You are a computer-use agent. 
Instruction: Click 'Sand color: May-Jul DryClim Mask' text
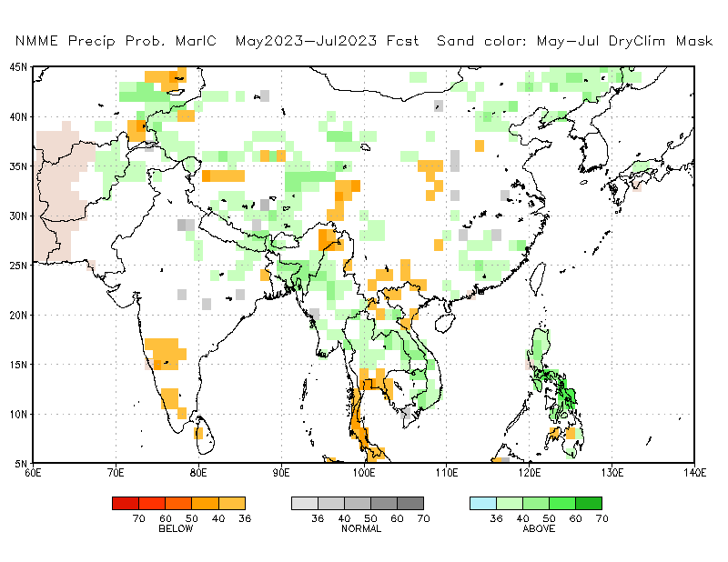575,41
